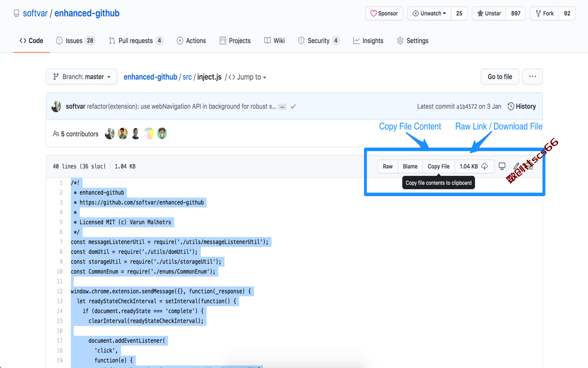Click the window.chrome.extension.sendMessage code line

(x=161, y=291)
